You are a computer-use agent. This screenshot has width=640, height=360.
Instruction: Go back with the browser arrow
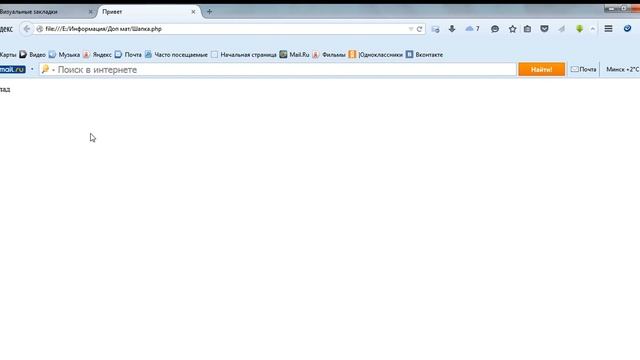(27, 29)
